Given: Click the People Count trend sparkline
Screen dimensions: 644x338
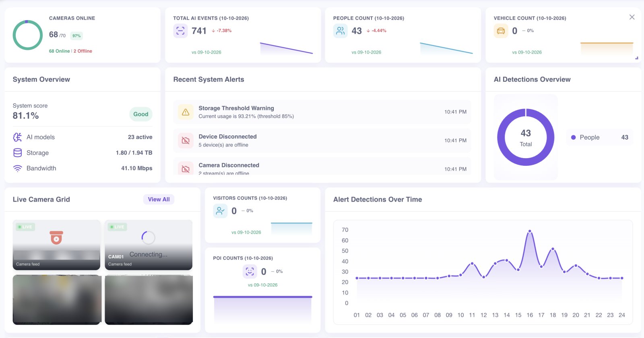Looking at the screenshot, I should click(x=446, y=48).
